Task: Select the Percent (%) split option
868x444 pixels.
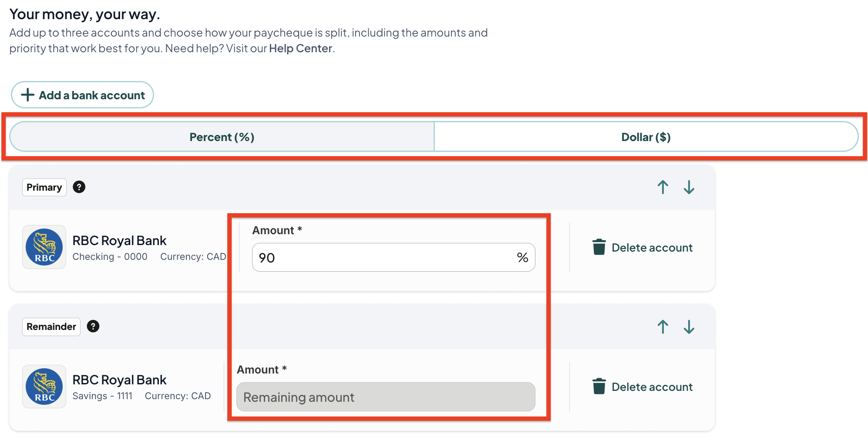Action: 222,137
